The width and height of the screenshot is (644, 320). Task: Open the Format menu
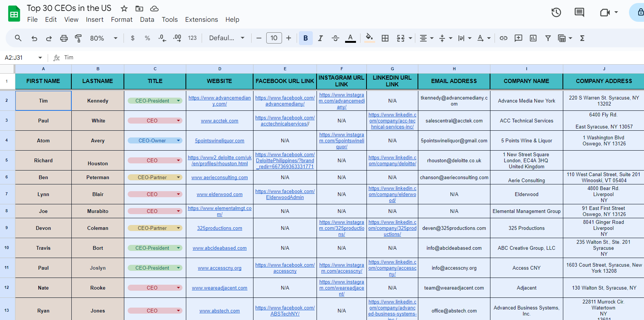pos(122,20)
